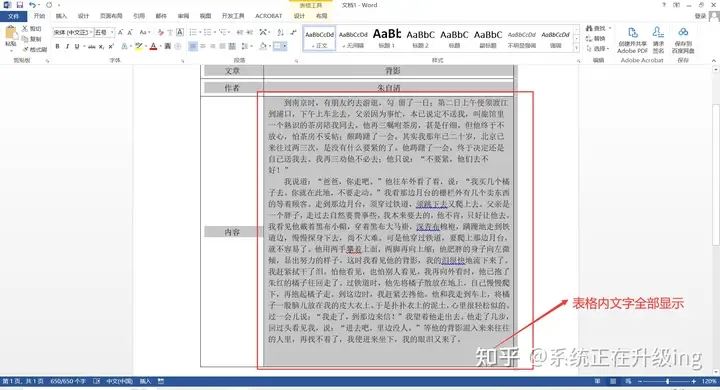Switch to the Page Layout (页面布局) tab
This screenshot has width=720, height=390.
pos(111,16)
